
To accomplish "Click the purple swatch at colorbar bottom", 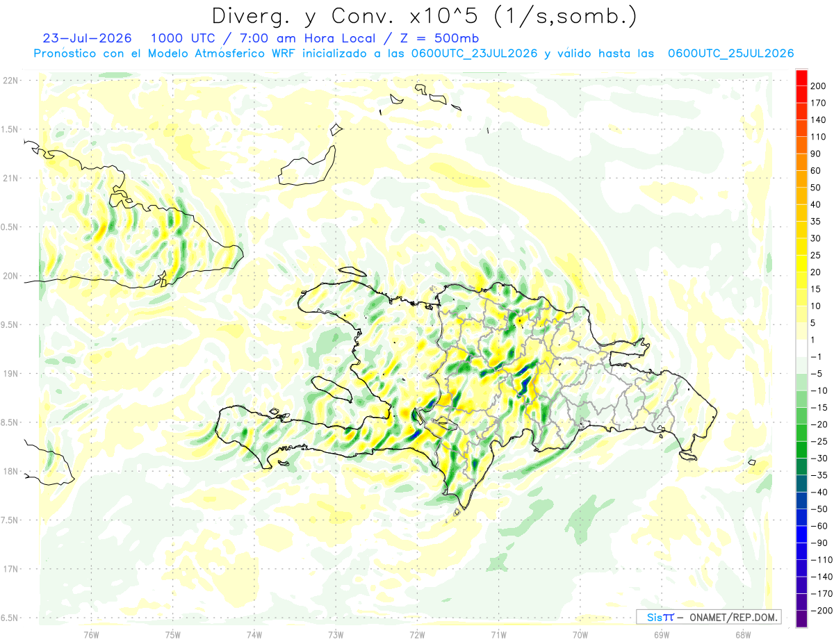I will [x=801, y=618].
